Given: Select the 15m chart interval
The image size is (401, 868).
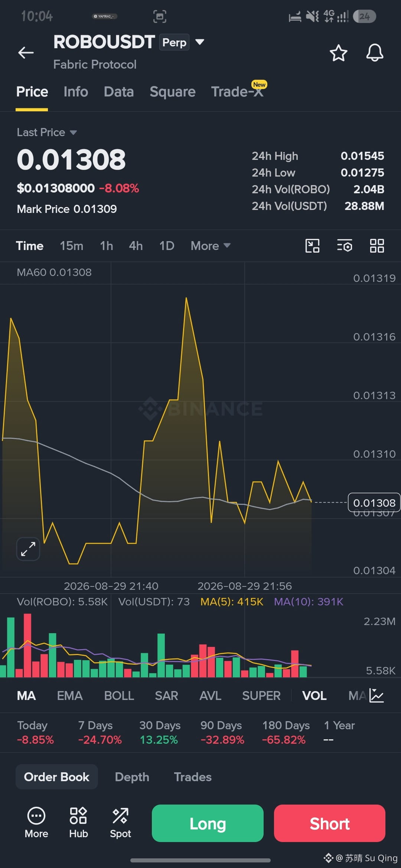Looking at the screenshot, I should point(72,246).
